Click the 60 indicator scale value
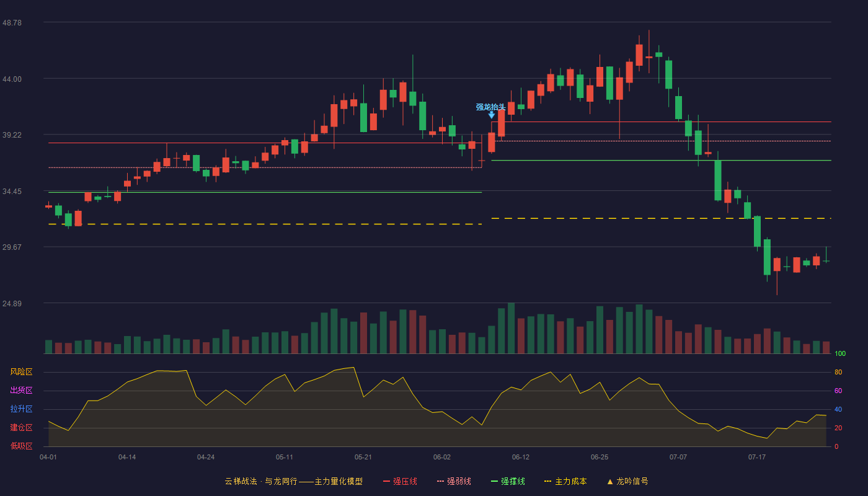The image size is (868, 496). click(x=838, y=391)
